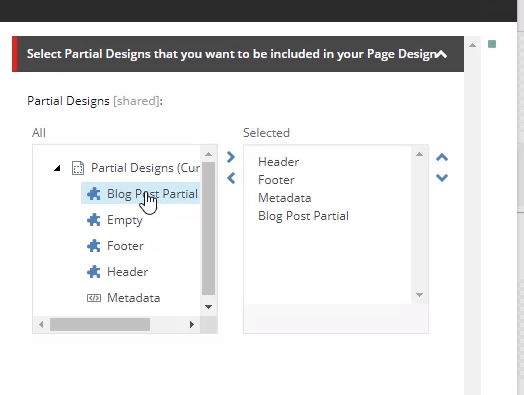524x395 pixels.
Task: Click Selected list scrollbar up arrow
Action: [x=419, y=154]
